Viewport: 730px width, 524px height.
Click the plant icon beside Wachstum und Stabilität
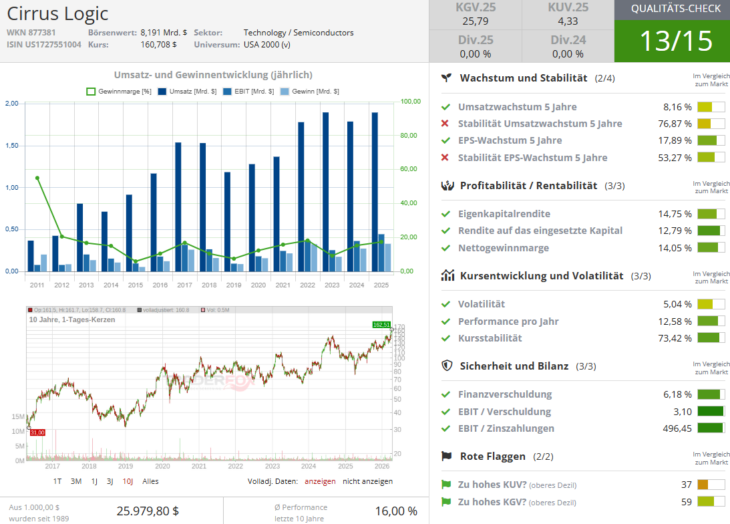coord(446,77)
